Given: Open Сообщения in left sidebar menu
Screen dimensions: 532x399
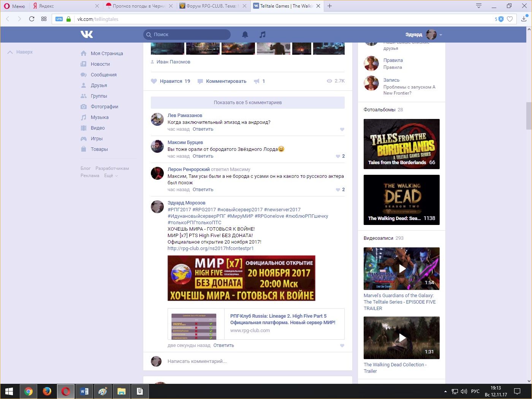Looking at the screenshot, I should click(x=103, y=75).
